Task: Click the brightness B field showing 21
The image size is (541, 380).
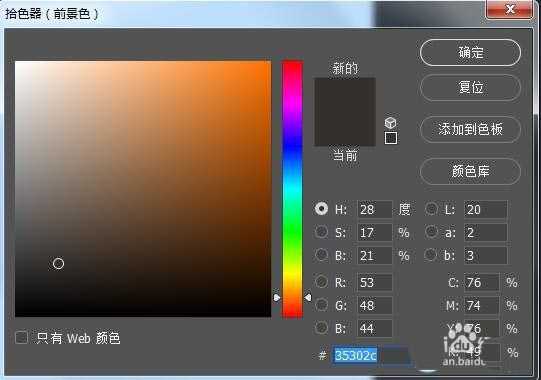Action: (x=374, y=255)
